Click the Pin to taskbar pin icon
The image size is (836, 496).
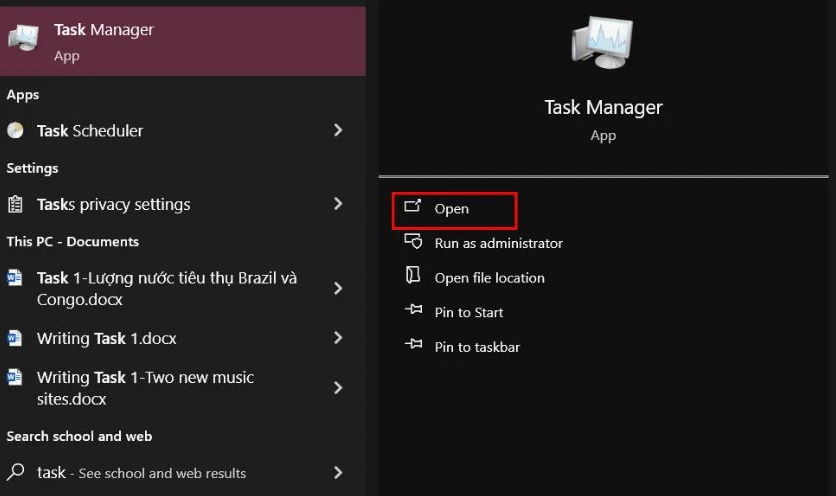click(413, 344)
